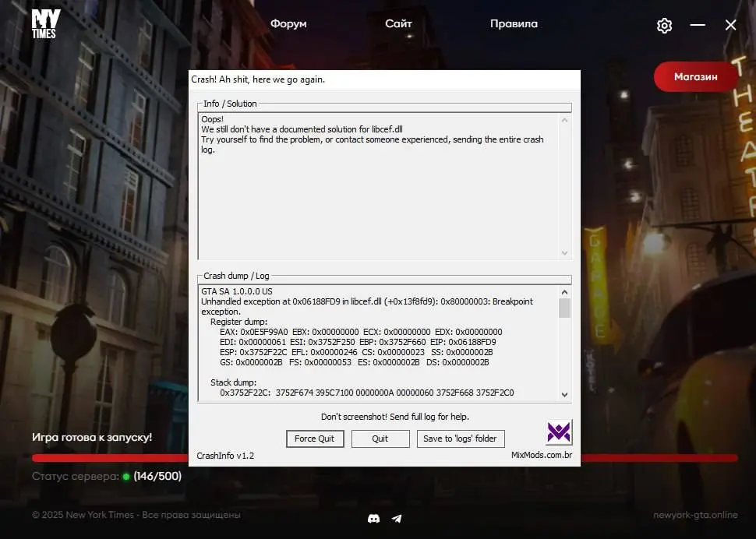Viewport: 756px width, 539px height.
Task: Go to the Сайт menu item
Action: tap(398, 24)
